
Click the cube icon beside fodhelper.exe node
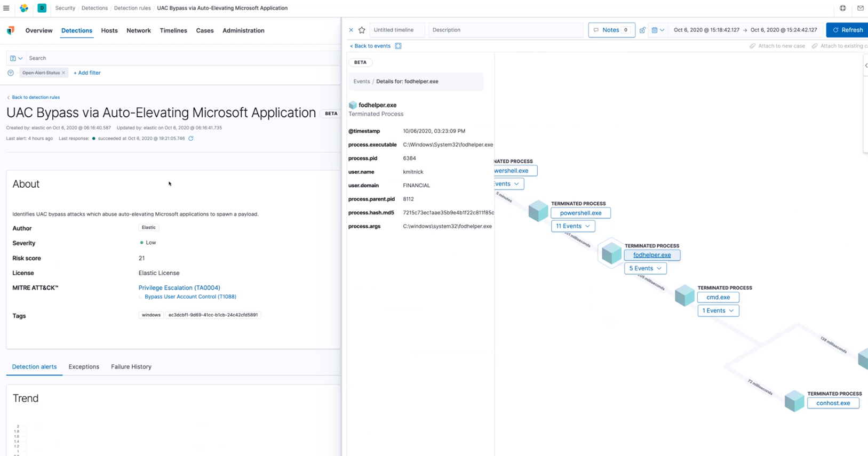pos(612,253)
